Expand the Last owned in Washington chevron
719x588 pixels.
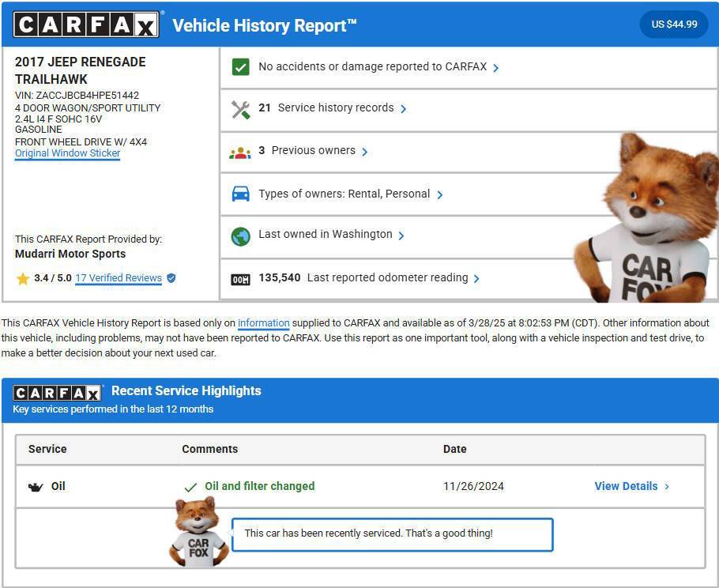coord(401,236)
